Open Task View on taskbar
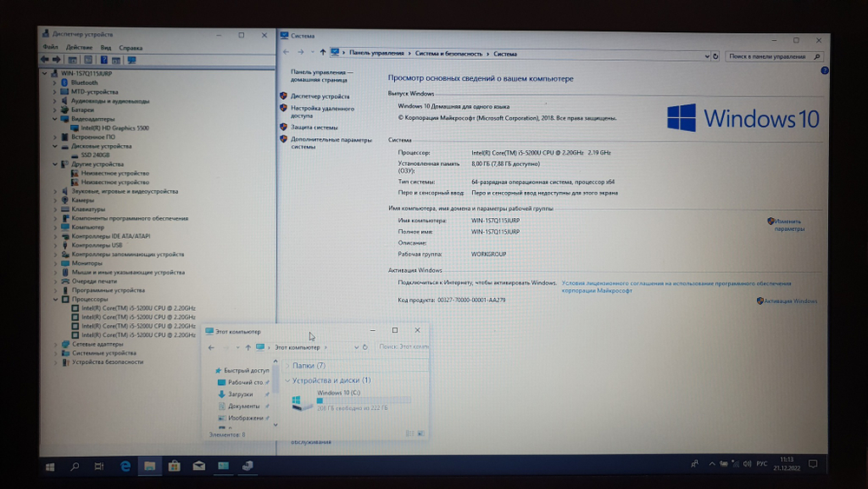Viewport: 868px width, 489px height. pyautogui.click(x=99, y=466)
